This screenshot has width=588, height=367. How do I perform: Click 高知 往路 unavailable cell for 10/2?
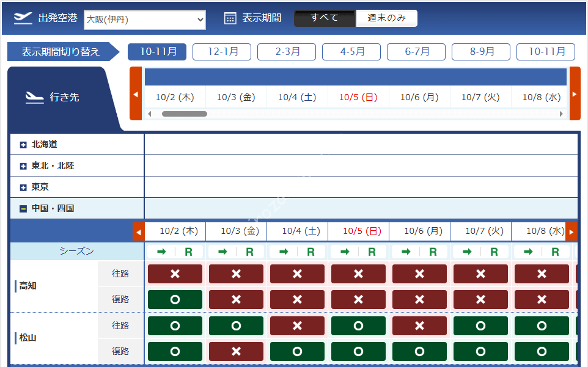click(x=175, y=274)
